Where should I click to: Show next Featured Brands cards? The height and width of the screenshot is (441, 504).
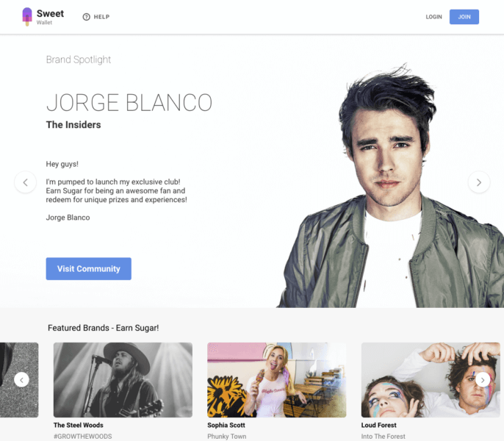point(483,380)
